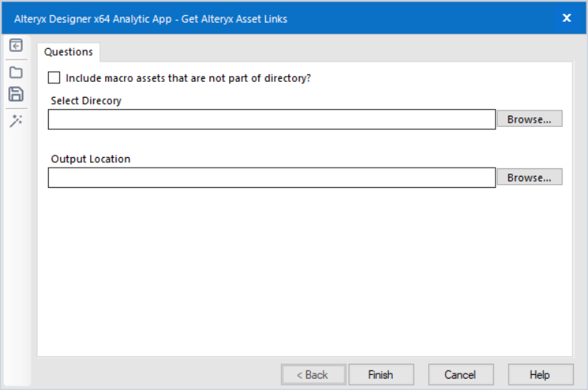Browse for the Output Location path
Viewport: 588px width, 390px height.
(x=529, y=177)
